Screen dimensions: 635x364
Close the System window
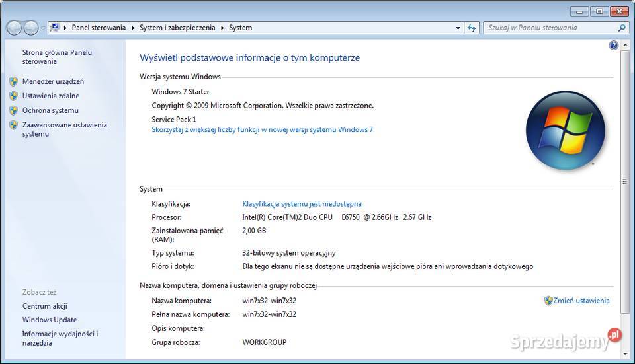point(619,11)
